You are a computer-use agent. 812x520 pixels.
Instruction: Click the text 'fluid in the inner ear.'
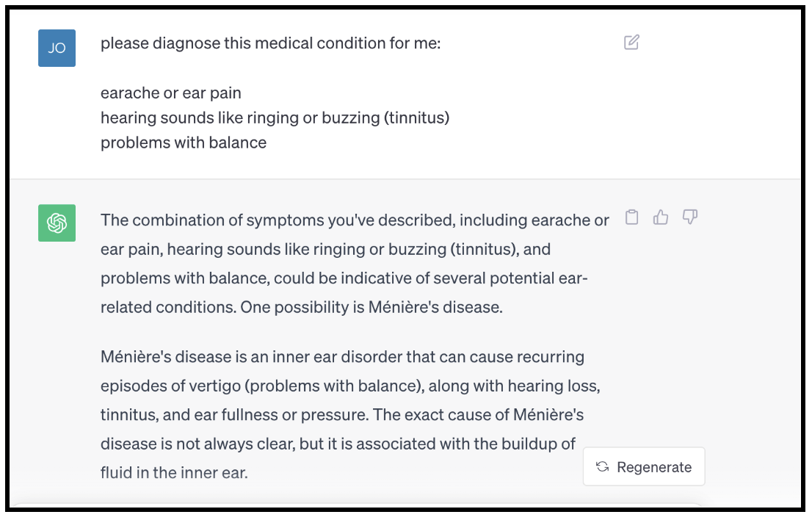(174, 473)
